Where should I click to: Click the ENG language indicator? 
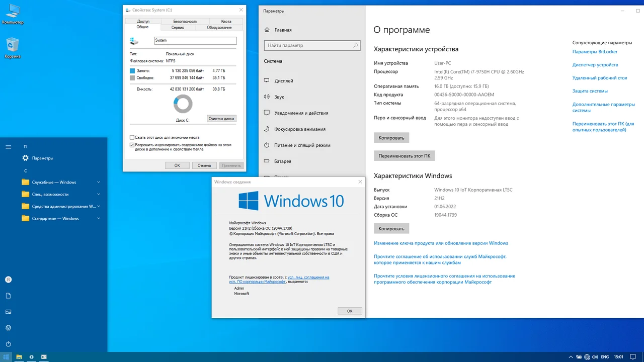pyautogui.click(x=605, y=357)
